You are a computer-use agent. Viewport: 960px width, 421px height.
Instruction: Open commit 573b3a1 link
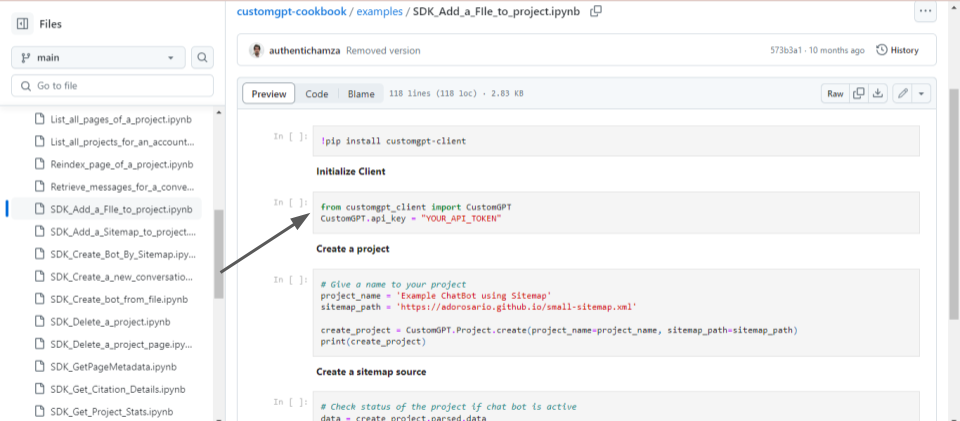tap(786, 51)
